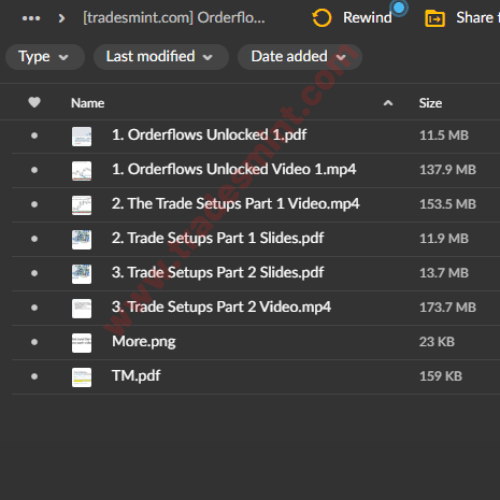Sort by the Size column header
500x500 pixels.
tap(430, 103)
